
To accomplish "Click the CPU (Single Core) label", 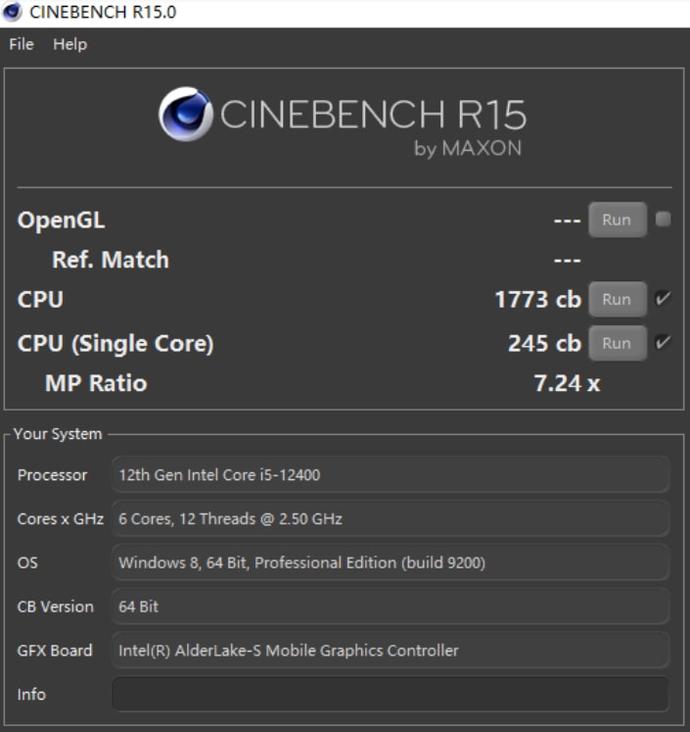I will pos(115,344).
